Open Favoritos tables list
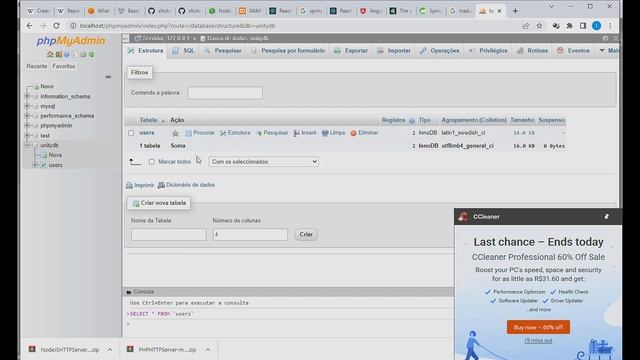This screenshot has height=360, width=640. [x=64, y=66]
